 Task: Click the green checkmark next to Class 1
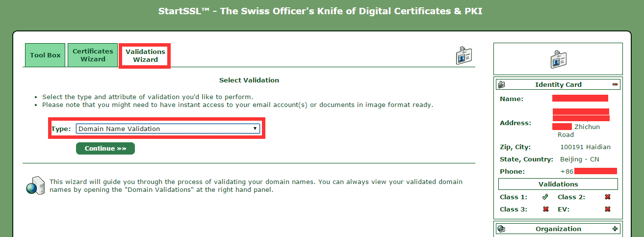click(x=545, y=197)
